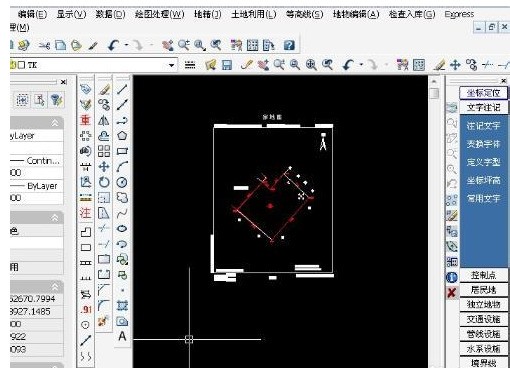Open the 绘图处理(W) menu
This screenshot has height=368, width=510.
point(159,14)
